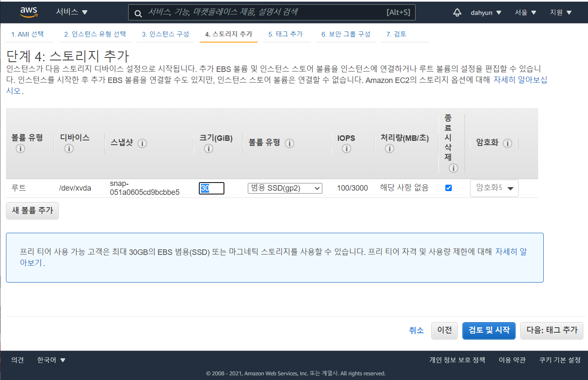Go to step 3. 인스턴스 구성 tab
Viewport: 588px width, 380px height.
[166, 34]
